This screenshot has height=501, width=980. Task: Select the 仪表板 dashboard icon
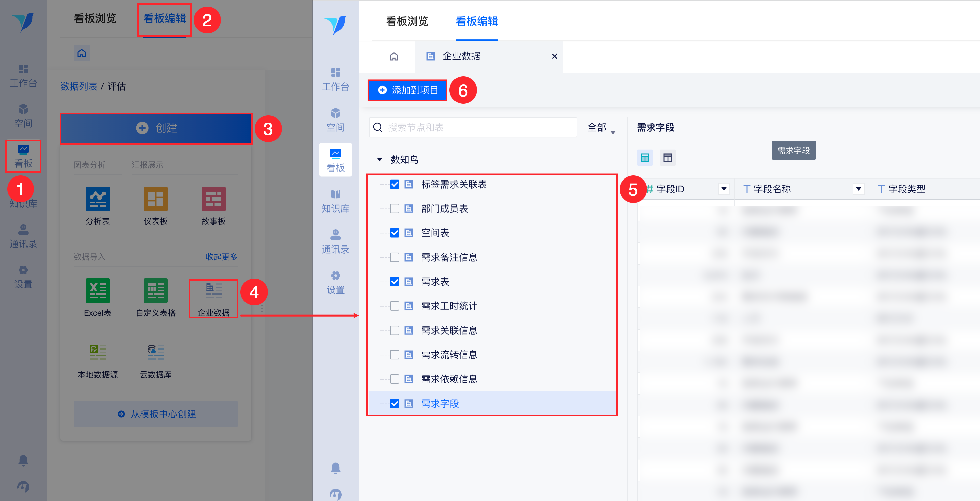[x=155, y=199]
